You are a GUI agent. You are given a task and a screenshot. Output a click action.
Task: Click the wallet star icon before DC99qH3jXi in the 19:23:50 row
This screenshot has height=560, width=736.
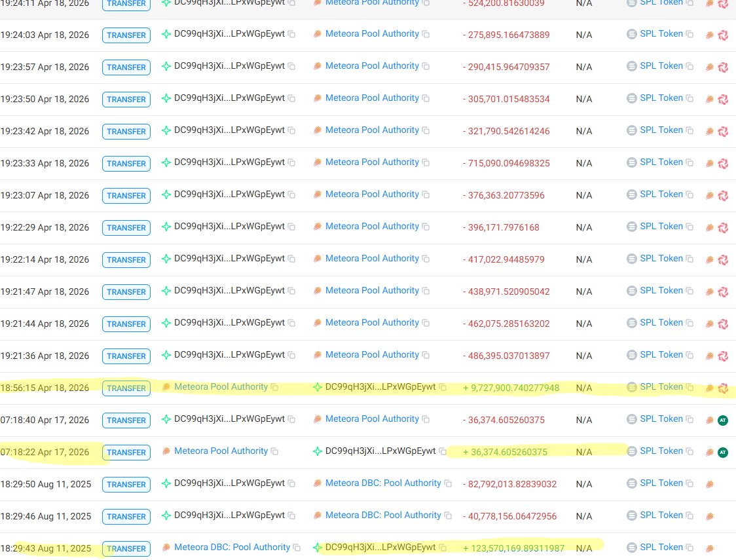coord(166,98)
